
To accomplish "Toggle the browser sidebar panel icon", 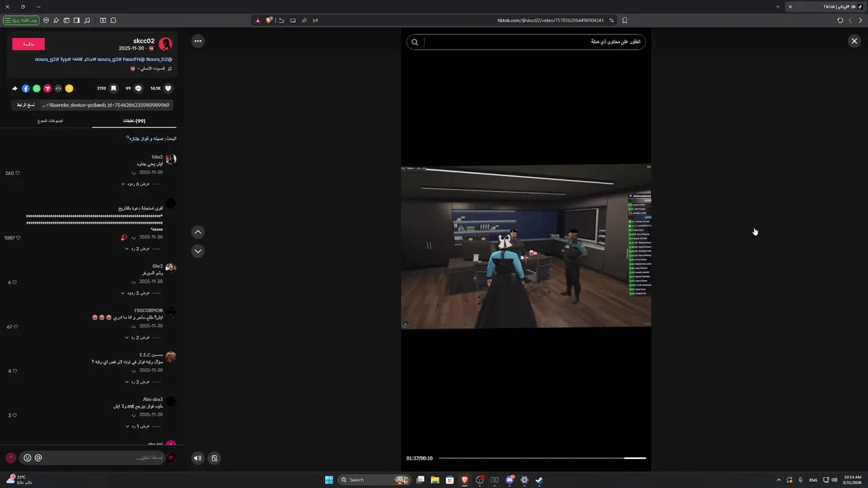I will [x=77, y=20].
